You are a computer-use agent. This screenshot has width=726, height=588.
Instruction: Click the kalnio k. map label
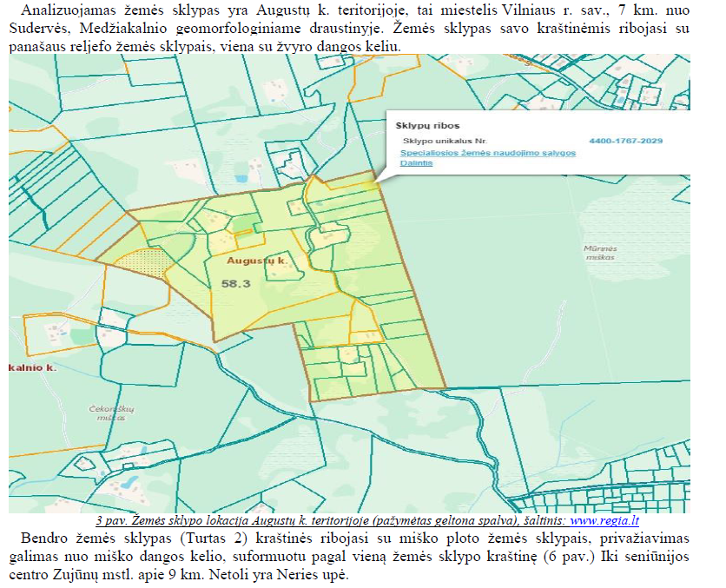point(33,367)
